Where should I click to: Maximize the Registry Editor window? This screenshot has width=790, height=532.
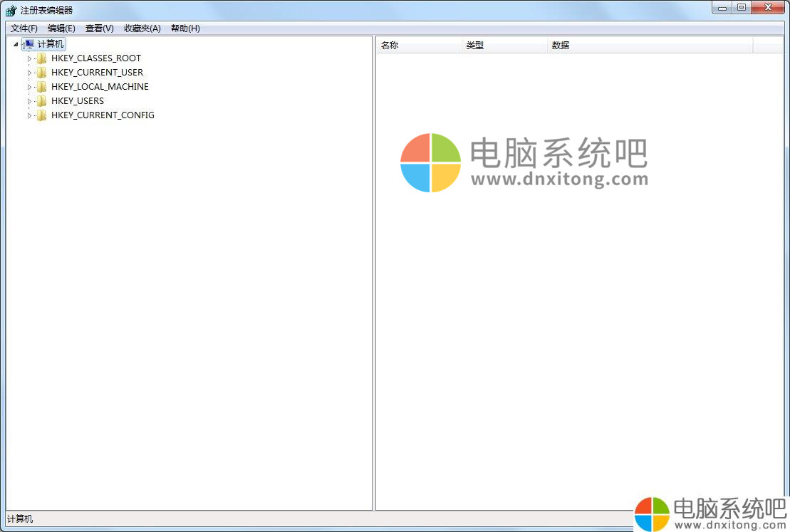coord(741,8)
